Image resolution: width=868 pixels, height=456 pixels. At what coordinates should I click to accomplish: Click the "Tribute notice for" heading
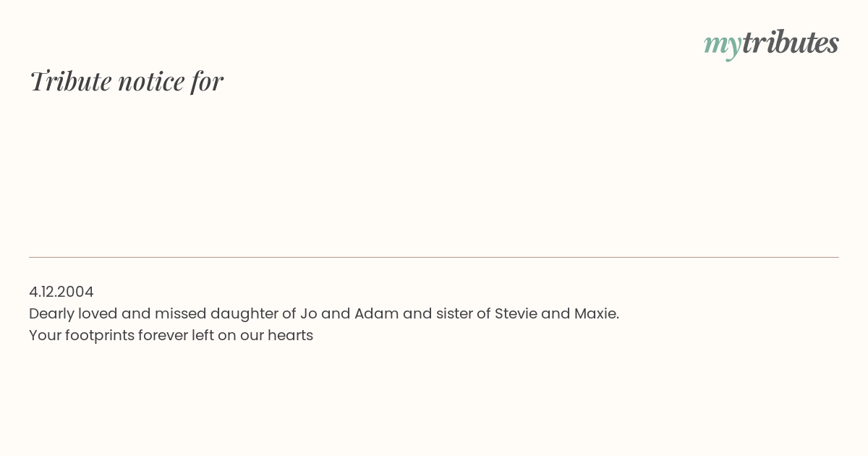tap(127, 81)
